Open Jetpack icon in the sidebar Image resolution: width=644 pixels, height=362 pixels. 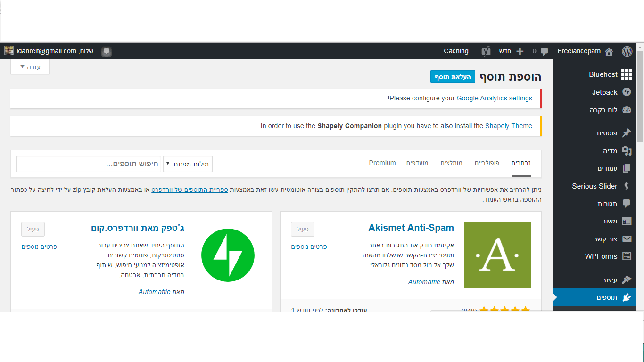pyautogui.click(x=626, y=92)
